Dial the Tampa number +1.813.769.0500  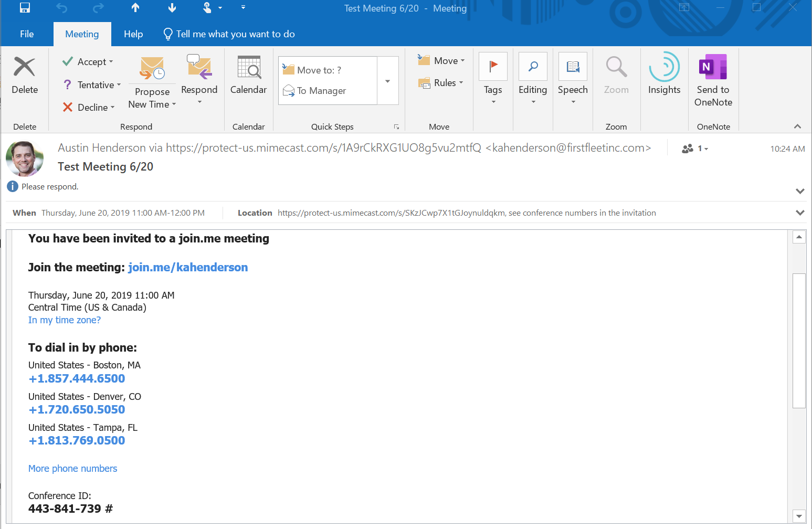tap(77, 440)
